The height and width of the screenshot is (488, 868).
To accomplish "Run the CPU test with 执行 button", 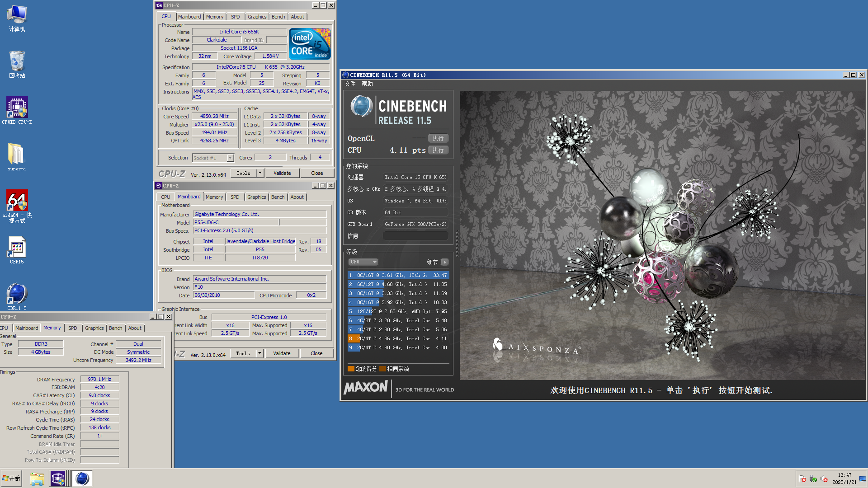I will pos(438,150).
